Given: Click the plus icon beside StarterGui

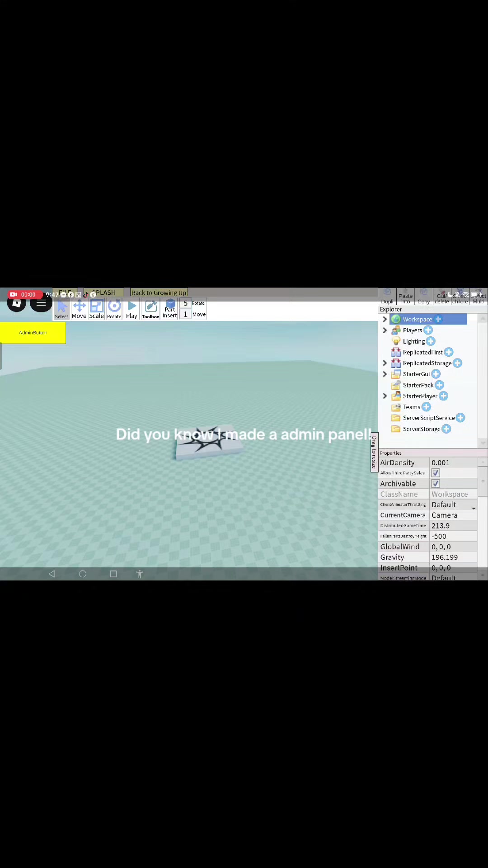Looking at the screenshot, I should (436, 374).
